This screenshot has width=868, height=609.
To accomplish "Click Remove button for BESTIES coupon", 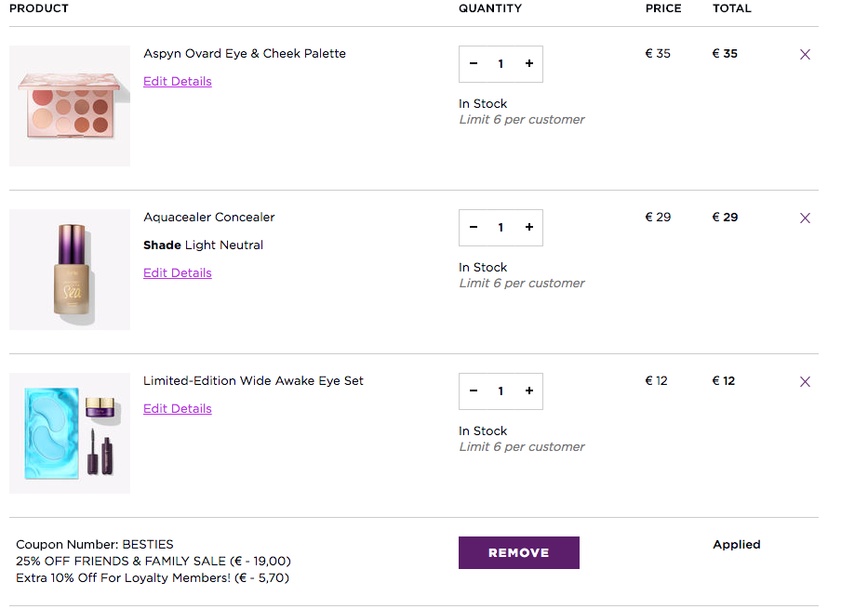I will (518, 552).
